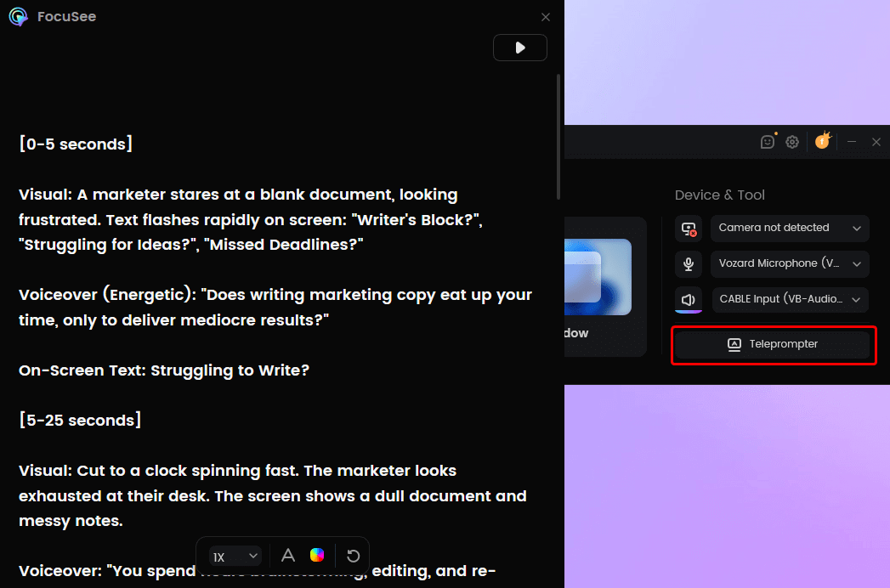The width and height of the screenshot is (890, 588).
Task: Open feedback via the smiley icon
Action: click(x=767, y=142)
